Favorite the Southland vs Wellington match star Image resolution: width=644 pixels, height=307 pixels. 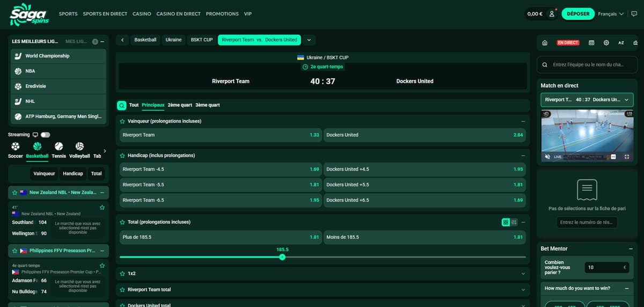102,207
